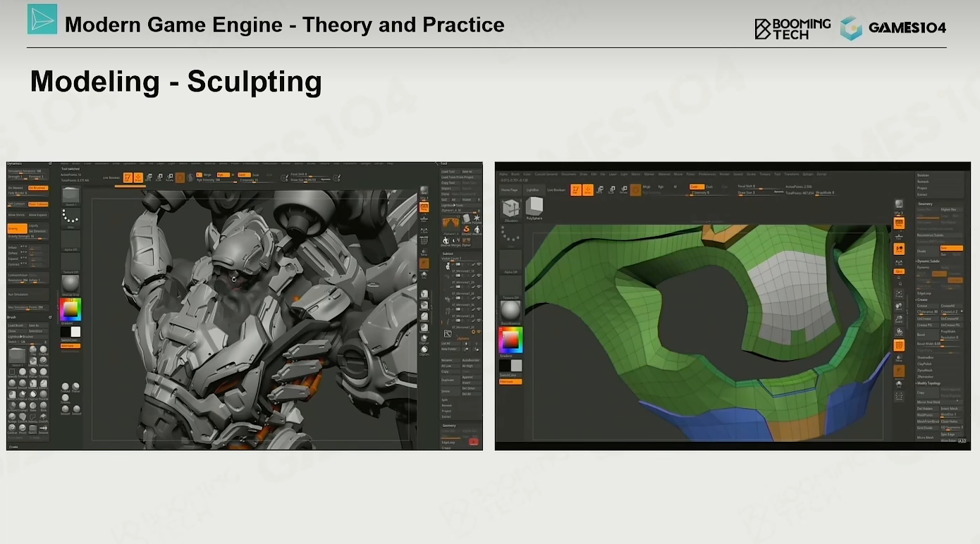Collapse the Geometry section in the right window
This screenshot has height=544, width=980.
924,204
